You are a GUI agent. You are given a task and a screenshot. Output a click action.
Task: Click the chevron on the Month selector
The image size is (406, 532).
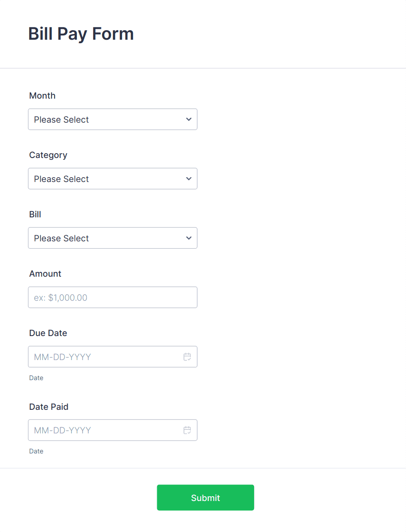189,119
